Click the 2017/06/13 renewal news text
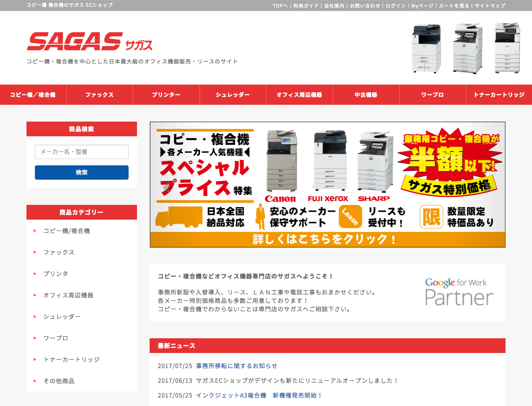The image size is (532, 406). click(297, 381)
